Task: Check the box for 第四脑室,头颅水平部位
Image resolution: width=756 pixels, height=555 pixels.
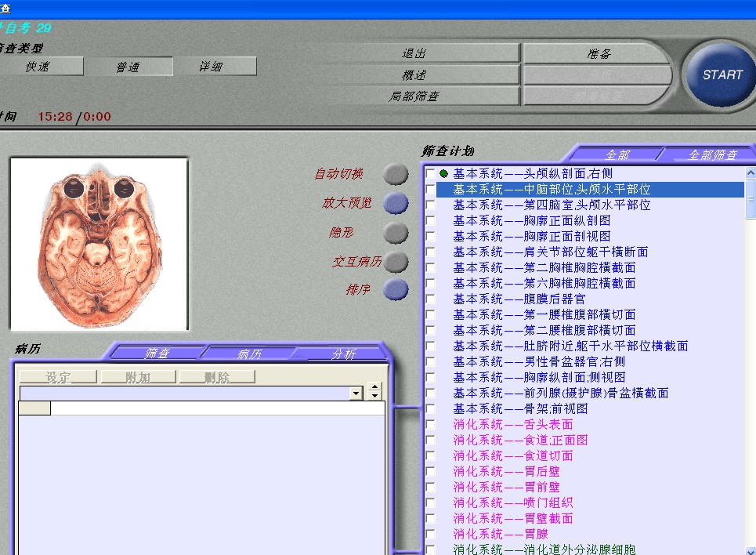Action: pos(430,205)
